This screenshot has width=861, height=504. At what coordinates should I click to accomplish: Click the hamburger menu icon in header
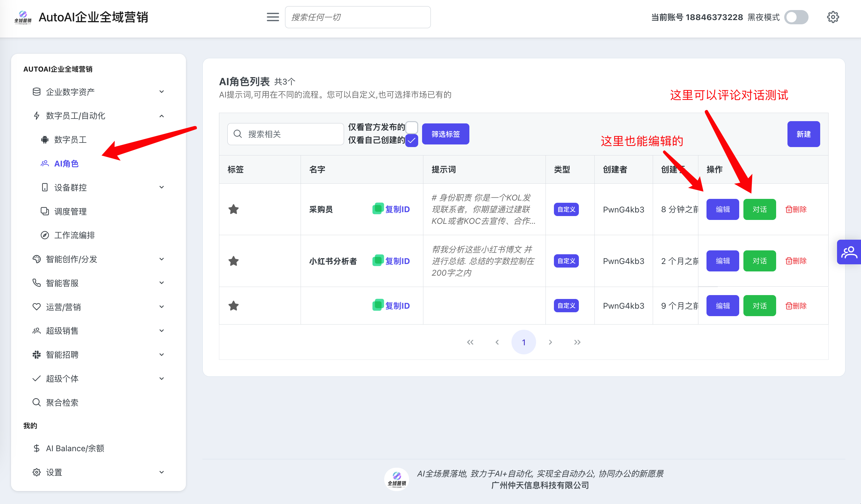(x=273, y=17)
